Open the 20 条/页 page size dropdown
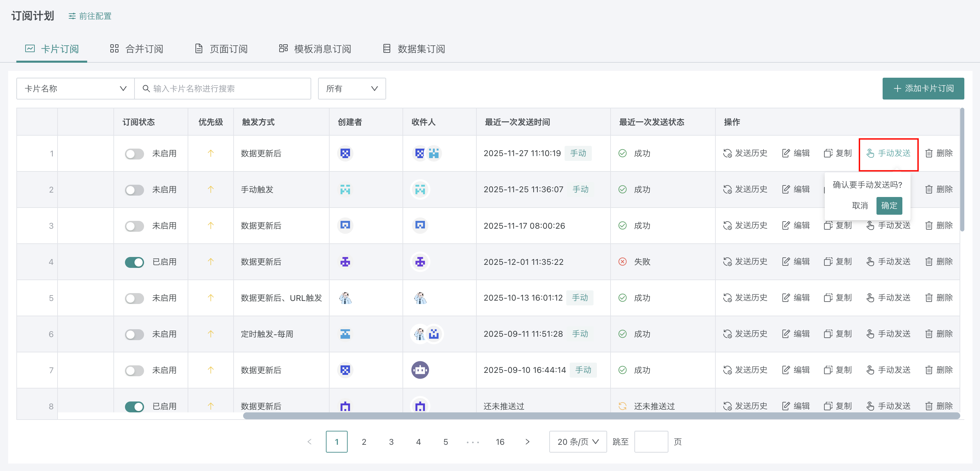 (578, 442)
